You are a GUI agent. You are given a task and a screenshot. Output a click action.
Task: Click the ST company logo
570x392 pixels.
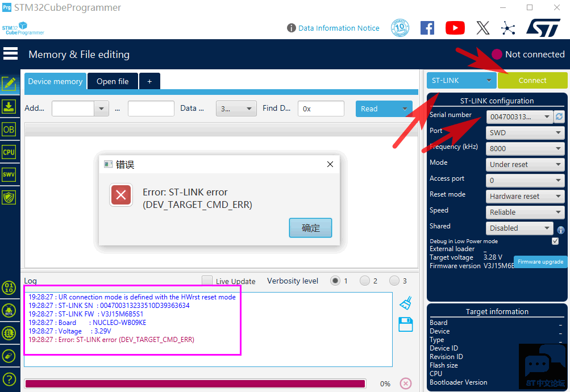pos(543,28)
